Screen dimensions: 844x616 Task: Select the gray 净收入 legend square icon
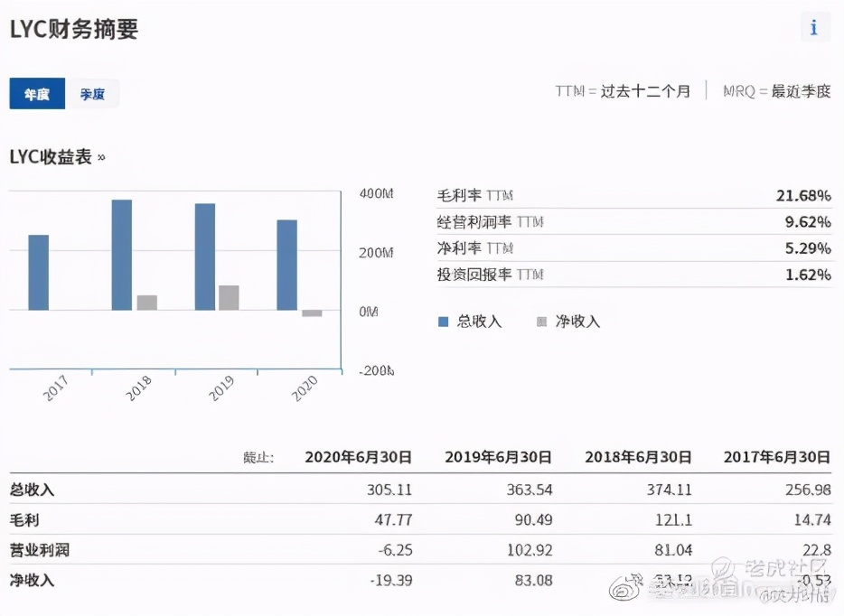click(x=544, y=322)
